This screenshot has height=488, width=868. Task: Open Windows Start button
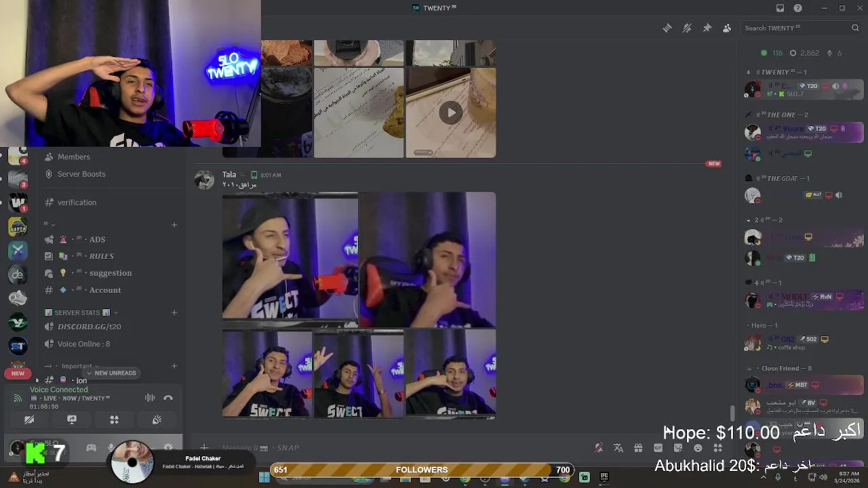[264, 477]
